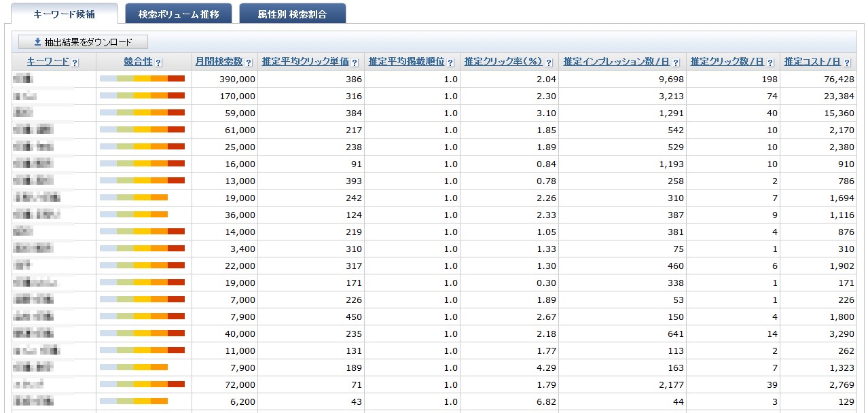Click the 0.30 click rate value

(x=545, y=283)
